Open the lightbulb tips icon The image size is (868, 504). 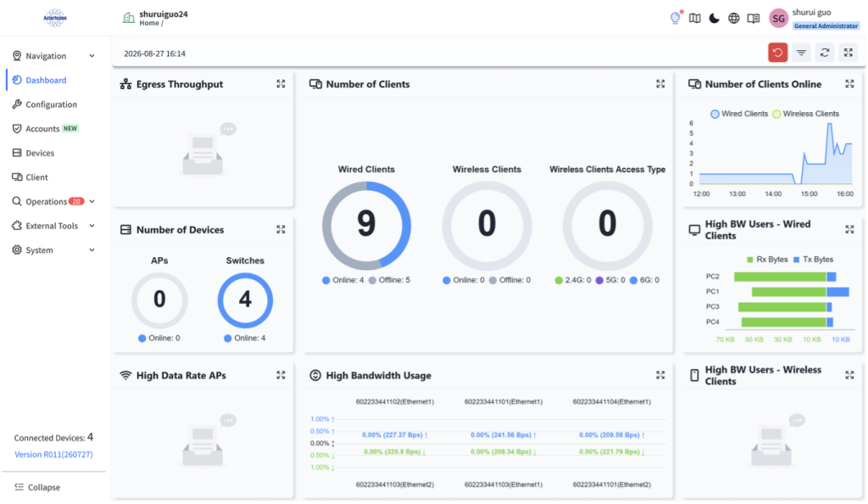676,18
